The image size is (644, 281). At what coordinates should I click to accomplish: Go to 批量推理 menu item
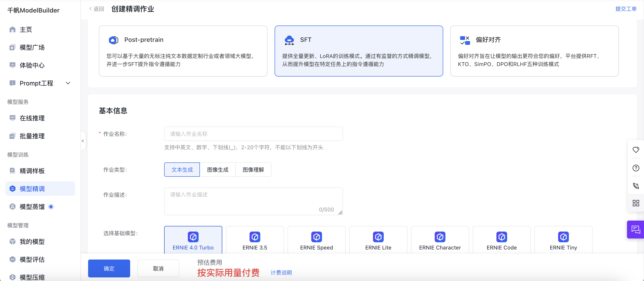pos(40,136)
